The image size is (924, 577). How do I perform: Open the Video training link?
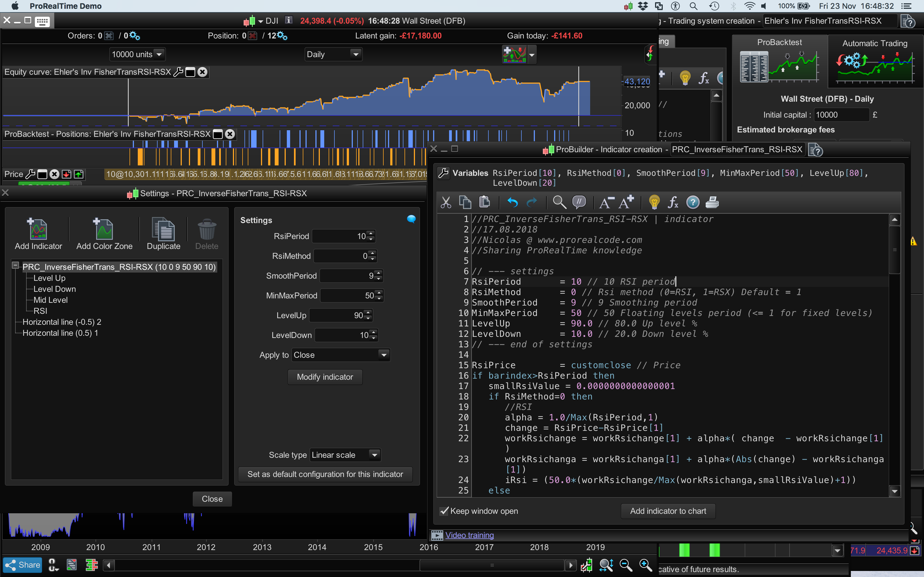[469, 535]
